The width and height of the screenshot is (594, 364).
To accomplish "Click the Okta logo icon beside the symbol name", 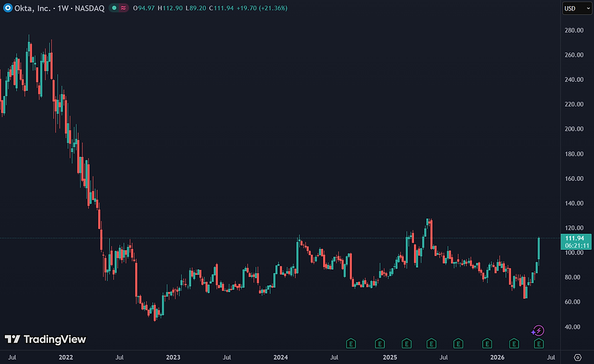I will pos(7,8).
